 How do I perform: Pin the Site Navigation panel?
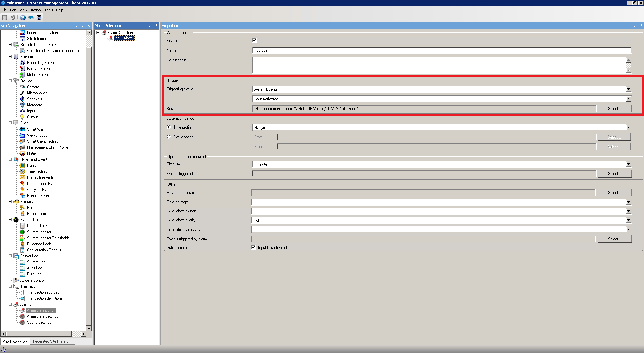click(83, 26)
